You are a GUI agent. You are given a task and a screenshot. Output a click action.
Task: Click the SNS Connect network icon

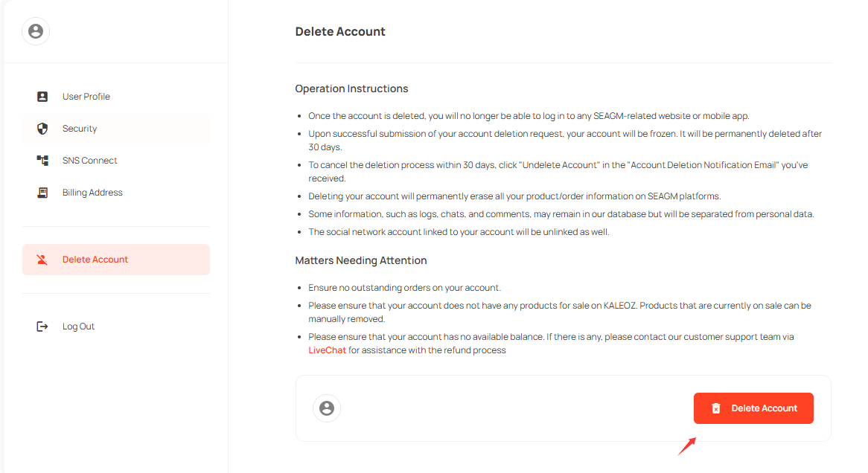click(42, 161)
